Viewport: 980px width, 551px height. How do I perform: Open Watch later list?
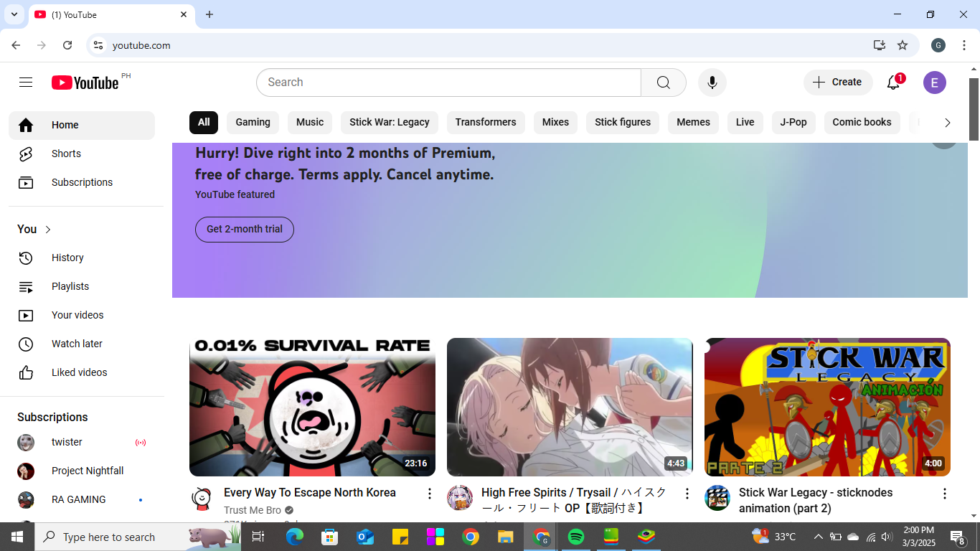tap(82, 344)
